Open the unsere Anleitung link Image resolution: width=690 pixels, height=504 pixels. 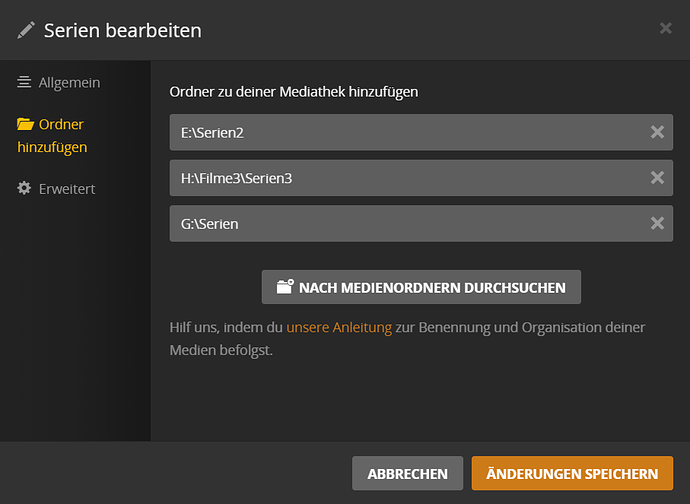click(339, 327)
